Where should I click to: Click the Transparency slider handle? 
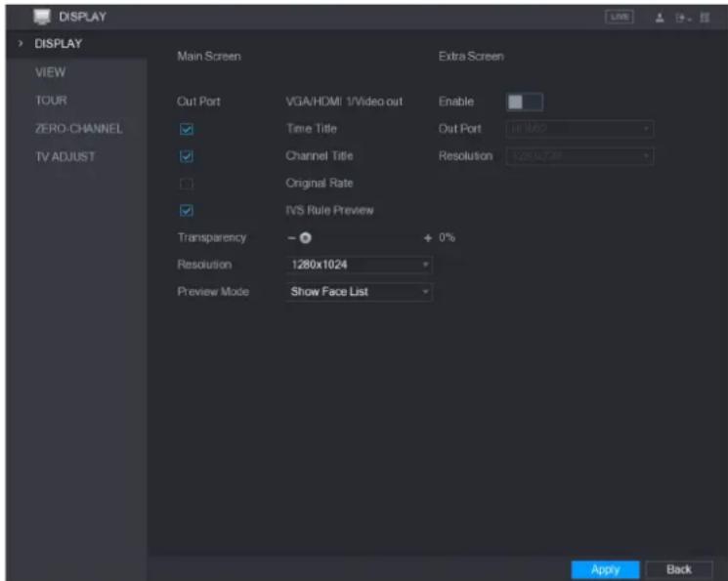point(305,238)
